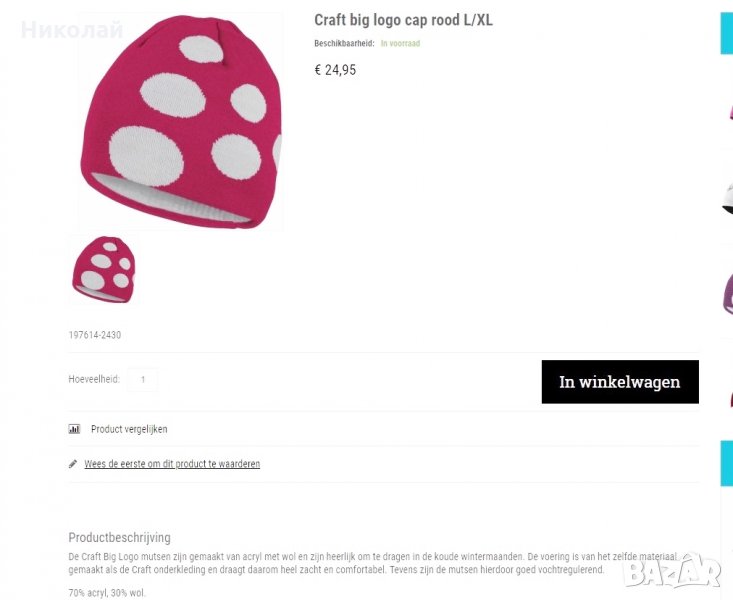
Task: Open the white cap product at right edge
Action: [727, 200]
